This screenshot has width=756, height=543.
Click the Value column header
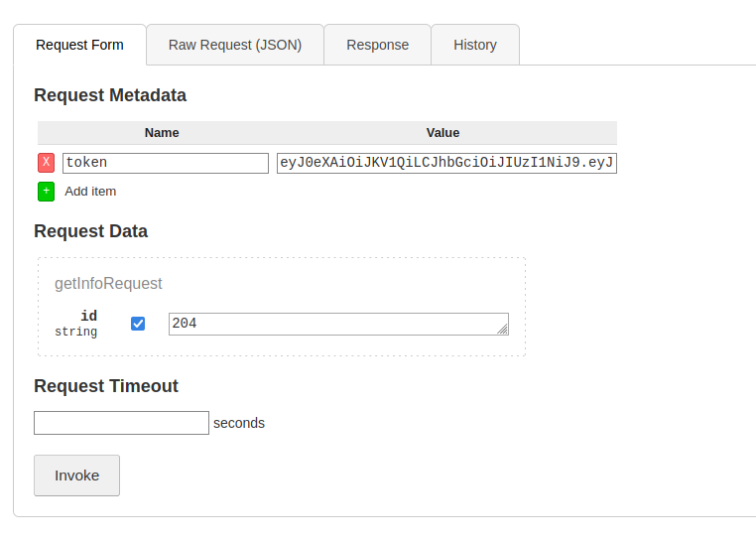[x=442, y=133]
